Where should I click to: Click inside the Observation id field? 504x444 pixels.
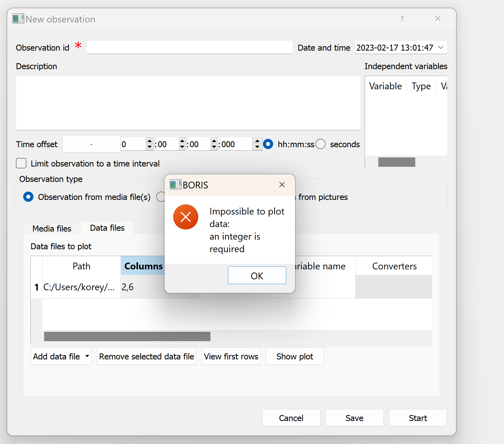coord(189,48)
